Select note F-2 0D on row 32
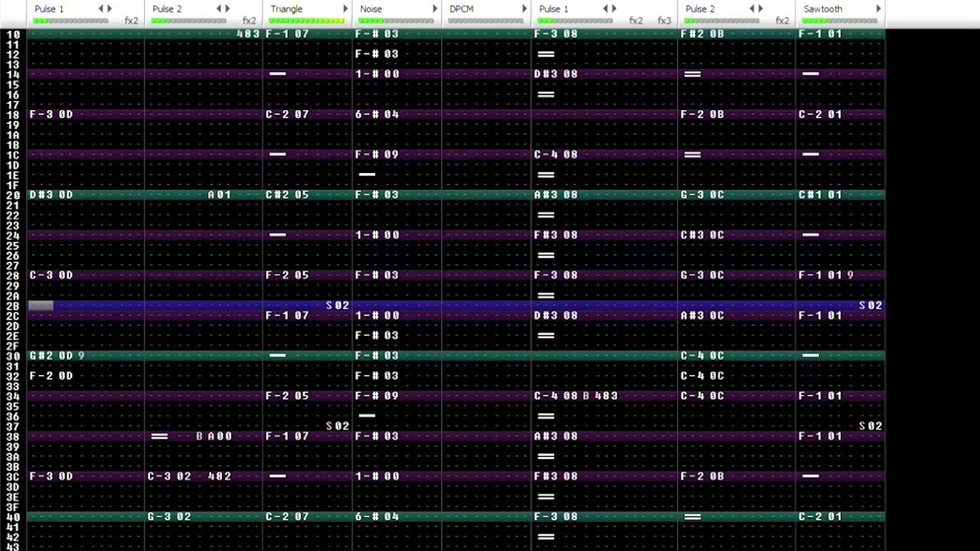 click(x=51, y=376)
